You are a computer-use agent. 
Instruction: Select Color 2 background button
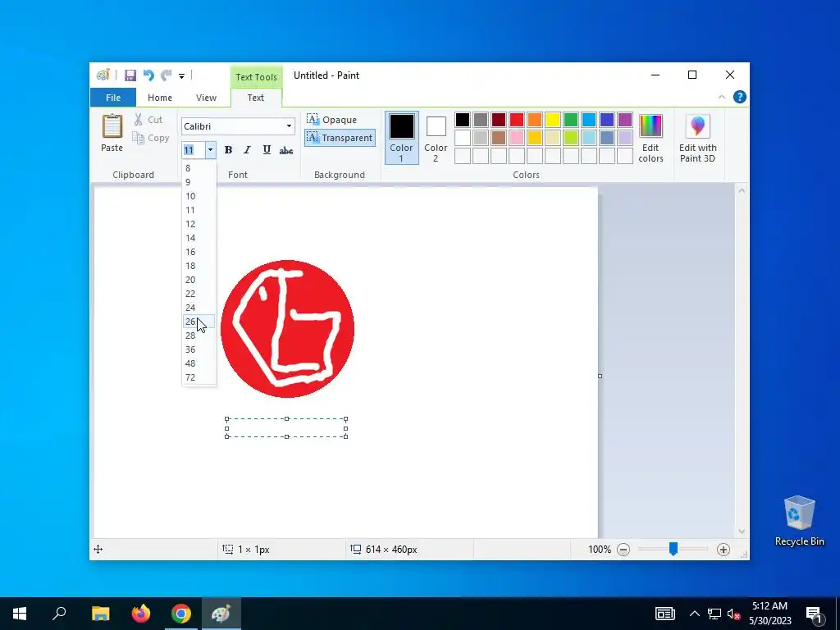[x=436, y=138]
